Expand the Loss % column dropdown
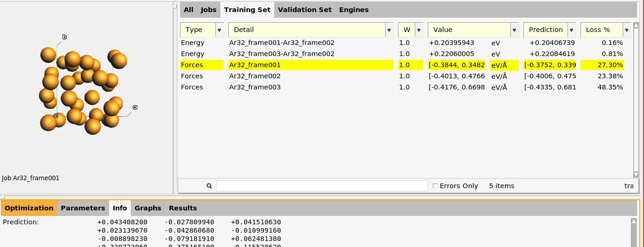 tap(626, 30)
